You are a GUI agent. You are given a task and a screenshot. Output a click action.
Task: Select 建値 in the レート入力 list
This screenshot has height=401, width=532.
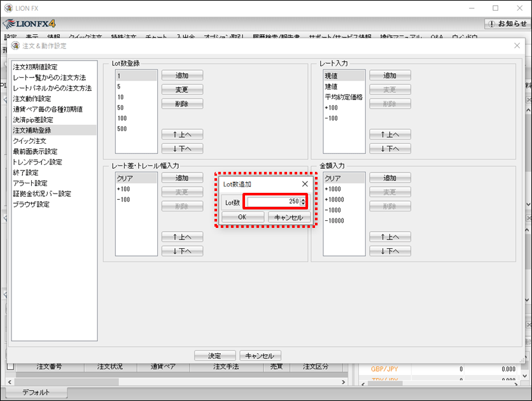pyautogui.click(x=344, y=87)
